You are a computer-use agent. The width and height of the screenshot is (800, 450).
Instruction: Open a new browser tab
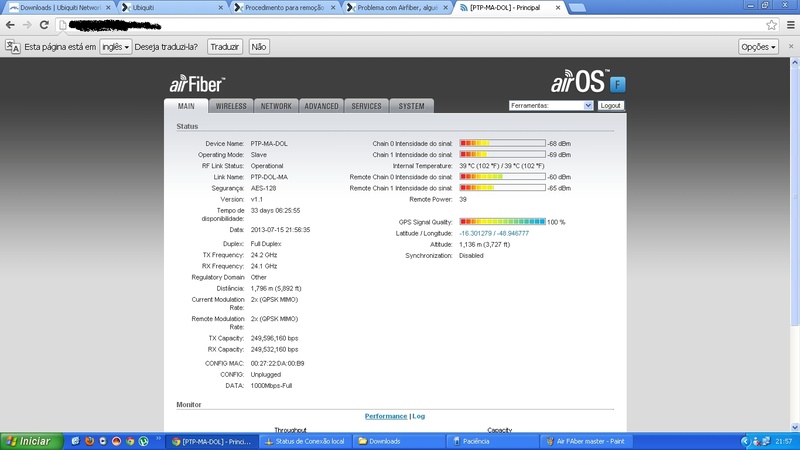[x=577, y=8]
